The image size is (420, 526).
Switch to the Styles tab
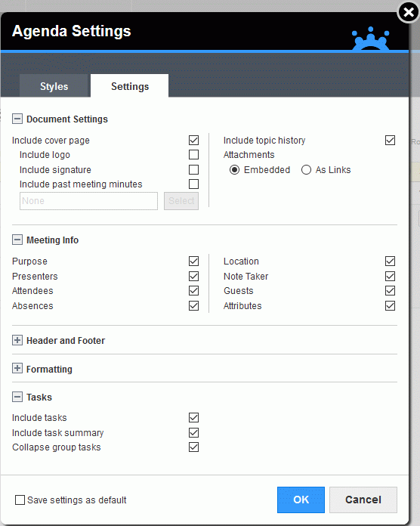pyautogui.click(x=54, y=86)
